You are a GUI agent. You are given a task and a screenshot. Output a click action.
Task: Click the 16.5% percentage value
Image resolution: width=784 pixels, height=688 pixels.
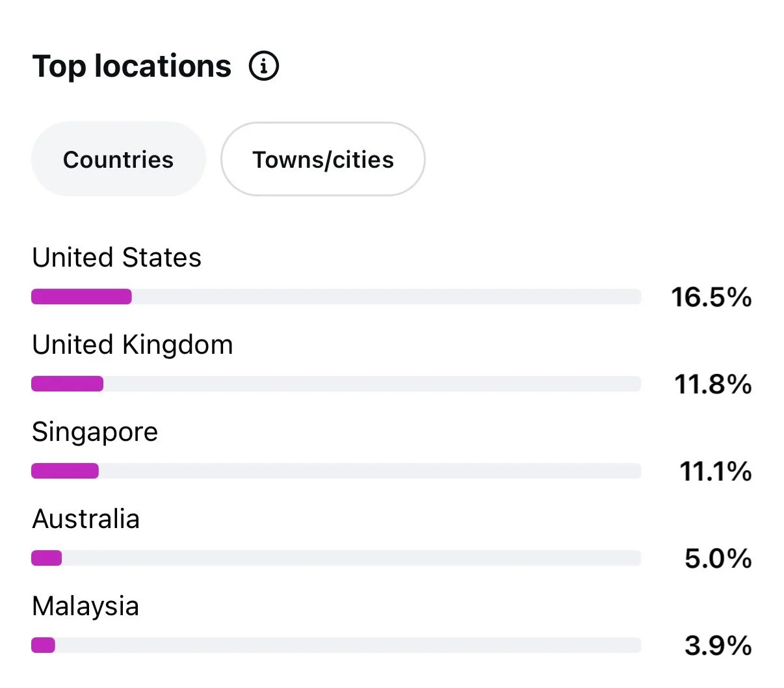(711, 297)
